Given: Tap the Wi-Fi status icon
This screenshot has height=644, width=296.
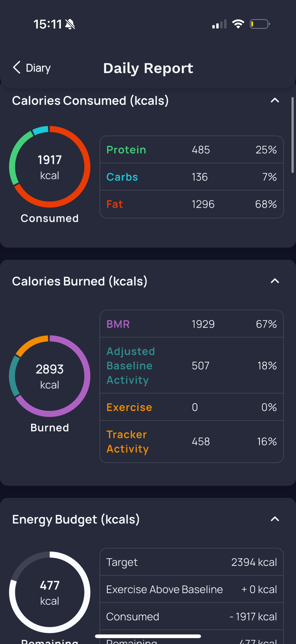Looking at the screenshot, I should tap(238, 24).
